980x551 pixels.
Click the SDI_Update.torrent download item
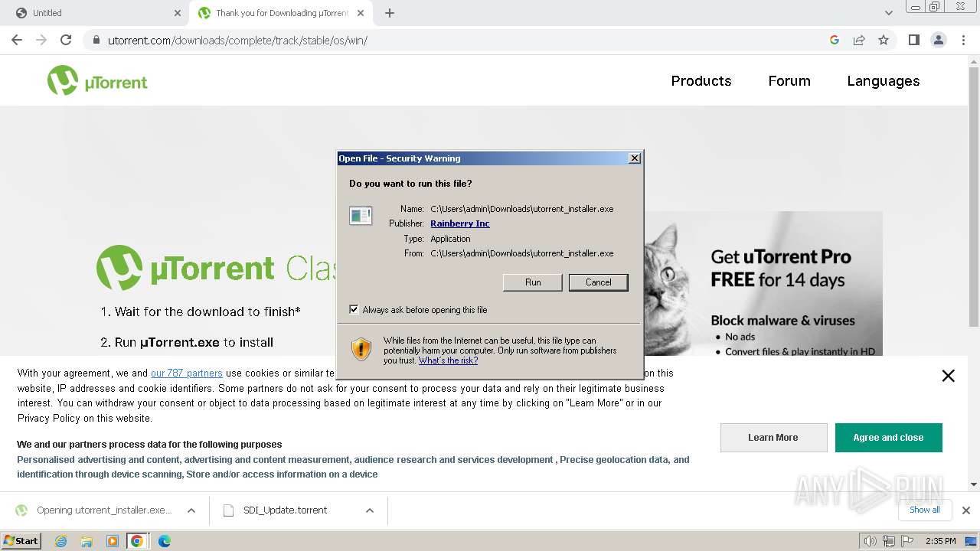pyautogui.click(x=285, y=510)
